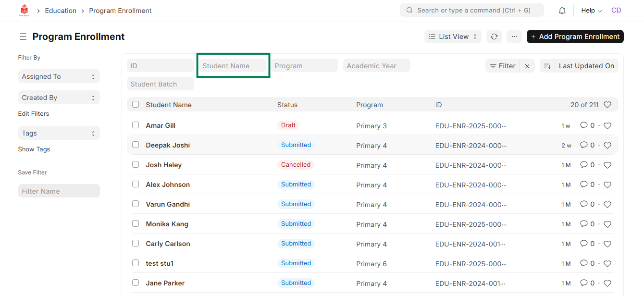The width and height of the screenshot is (644, 296).
Task: Like the Amar Gill row heart icon
Action: [x=607, y=126]
